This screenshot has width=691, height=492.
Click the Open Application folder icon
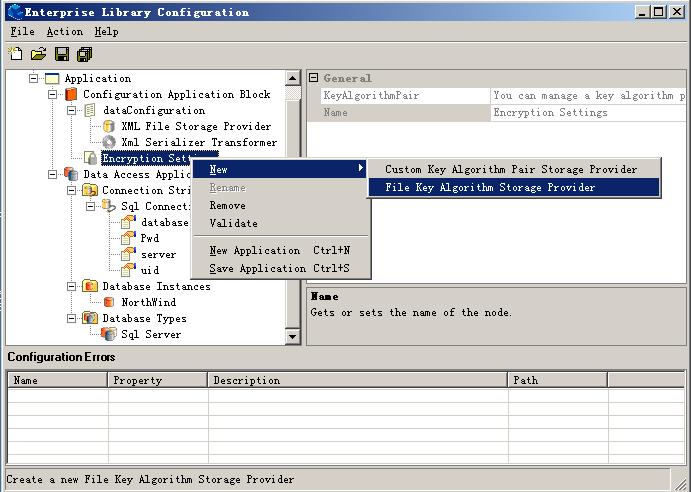38,54
